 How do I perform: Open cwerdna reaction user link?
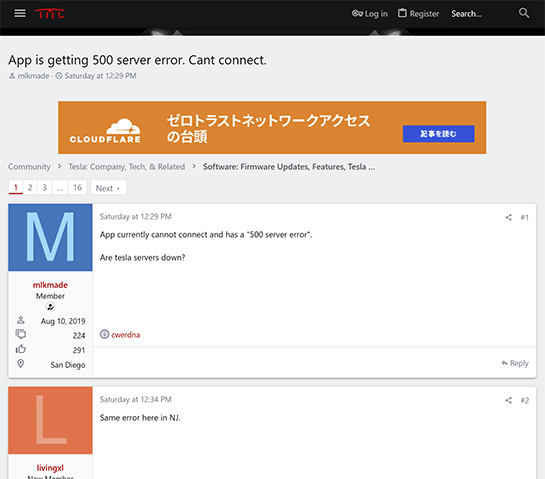[x=125, y=335]
